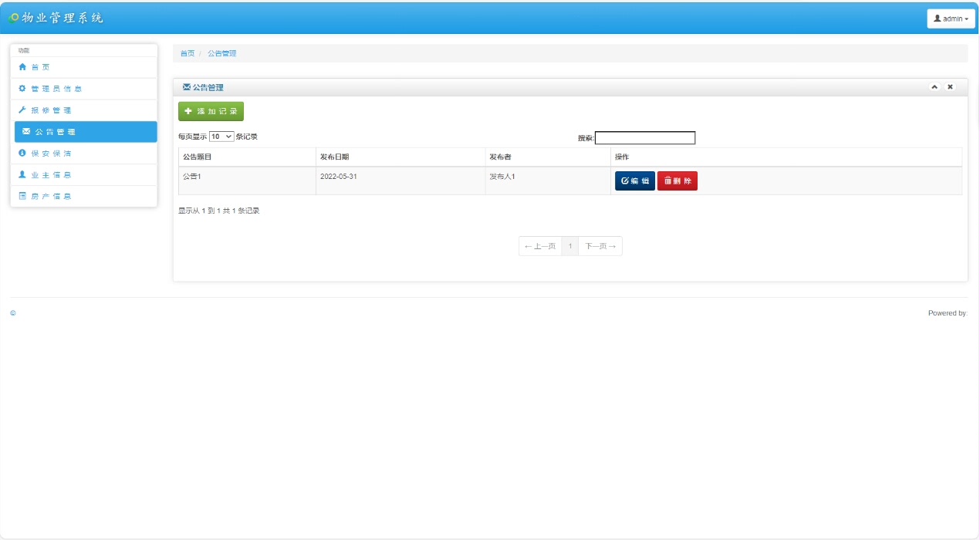
Task: Click the Powered by footer text
Action: (948, 313)
